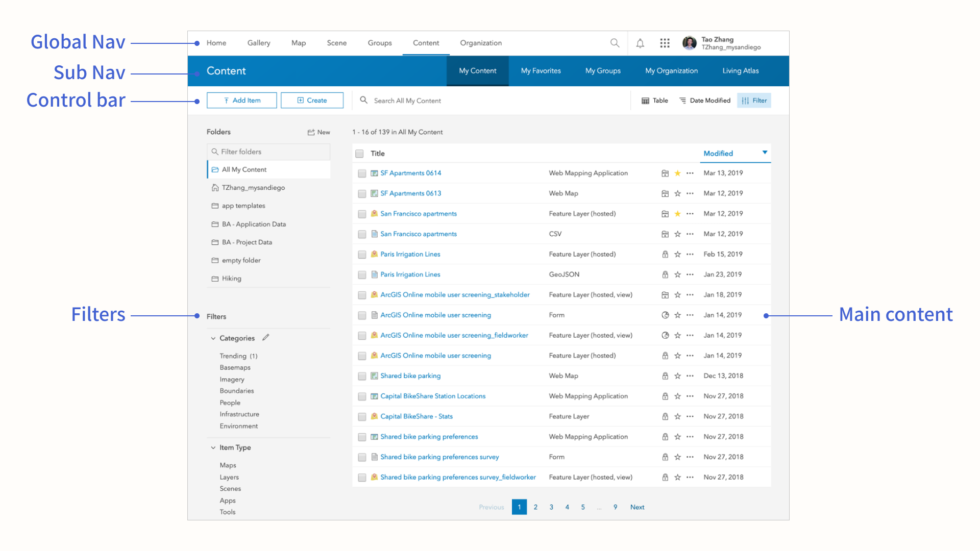Collapse the Item Type section
Viewport: 980px width, 551px height.
point(213,447)
